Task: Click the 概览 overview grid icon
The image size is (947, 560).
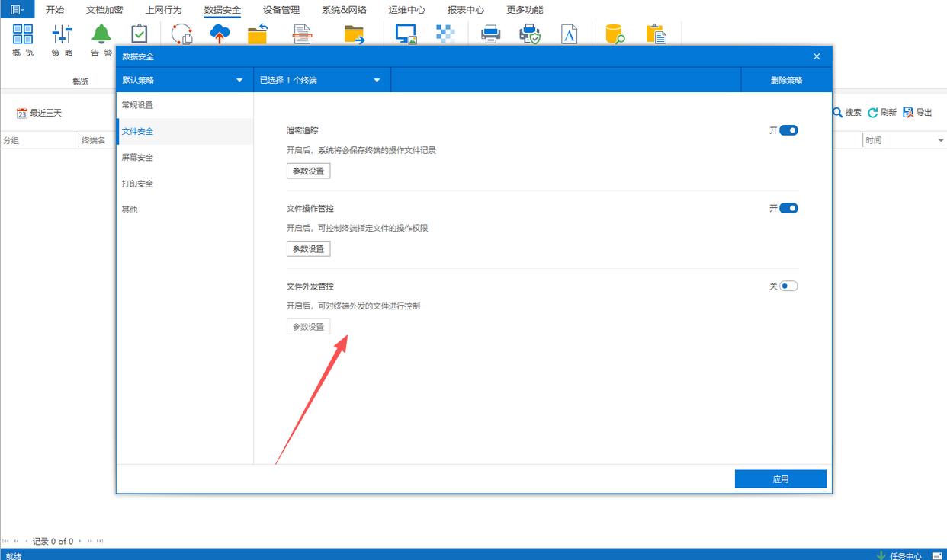Action: [x=23, y=34]
